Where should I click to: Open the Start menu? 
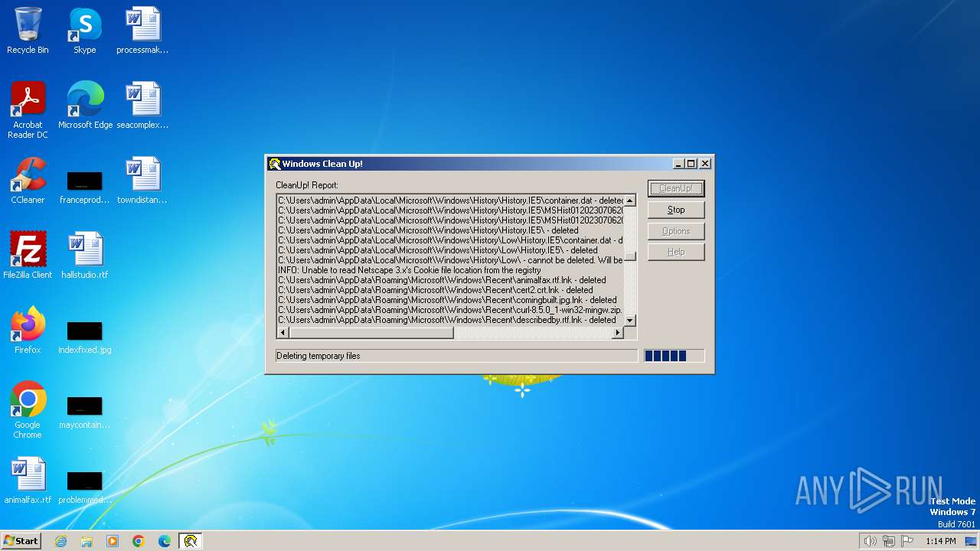coord(21,541)
